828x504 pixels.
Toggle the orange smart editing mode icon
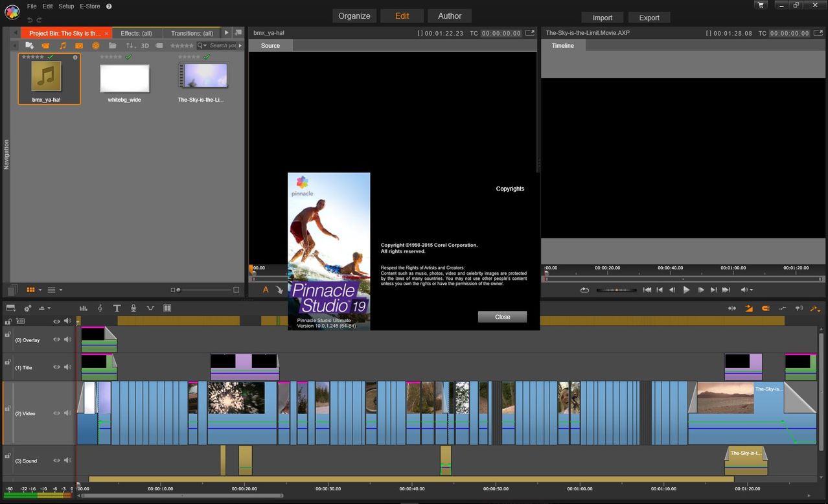(749, 308)
